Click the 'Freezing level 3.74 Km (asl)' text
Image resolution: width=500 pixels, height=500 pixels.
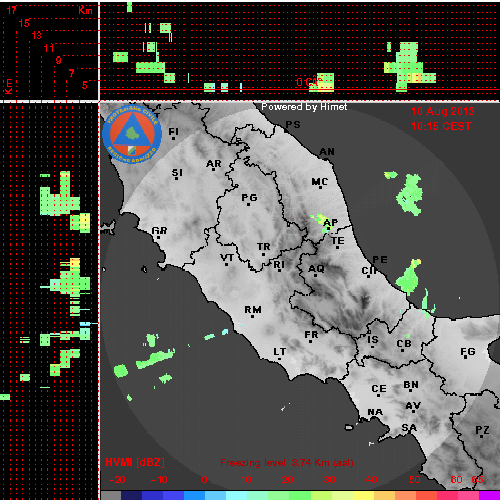[287, 463]
